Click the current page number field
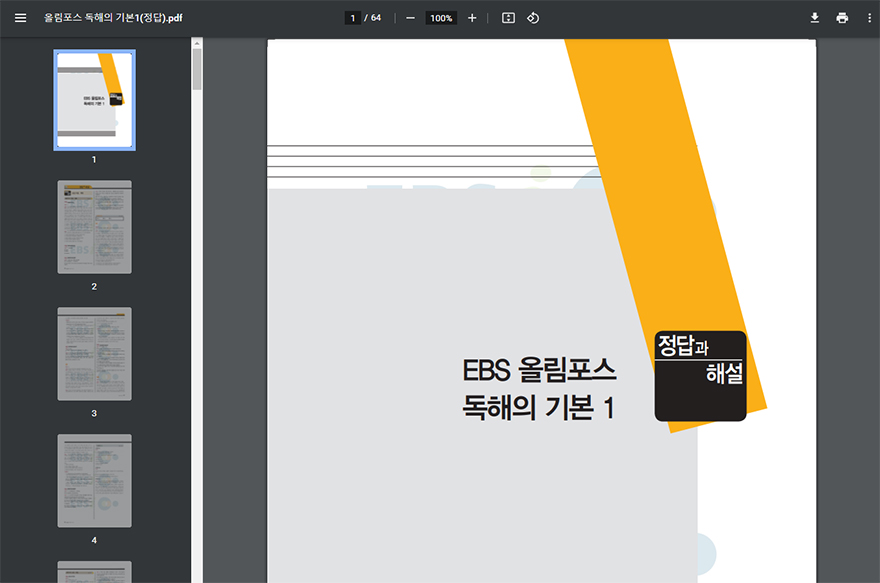The image size is (880, 583). [x=352, y=18]
